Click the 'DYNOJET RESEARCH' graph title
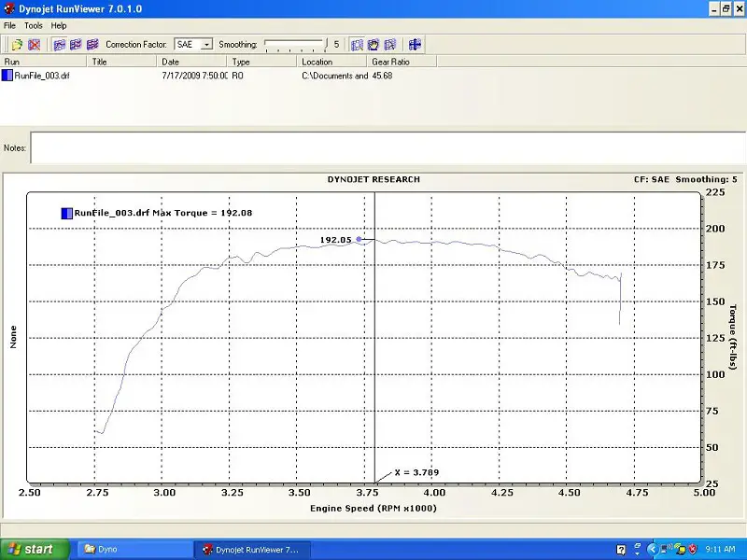The width and height of the screenshot is (747, 560). pos(374,179)
